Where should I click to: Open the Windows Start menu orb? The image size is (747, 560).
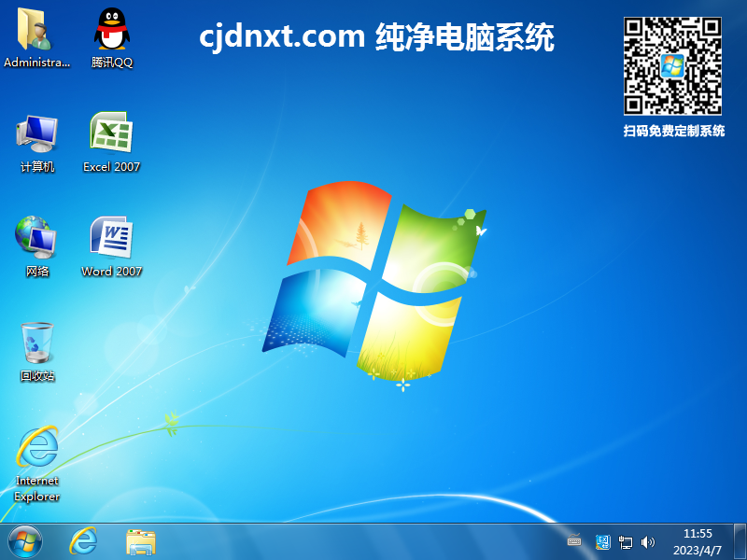click(x=25, y=542)
